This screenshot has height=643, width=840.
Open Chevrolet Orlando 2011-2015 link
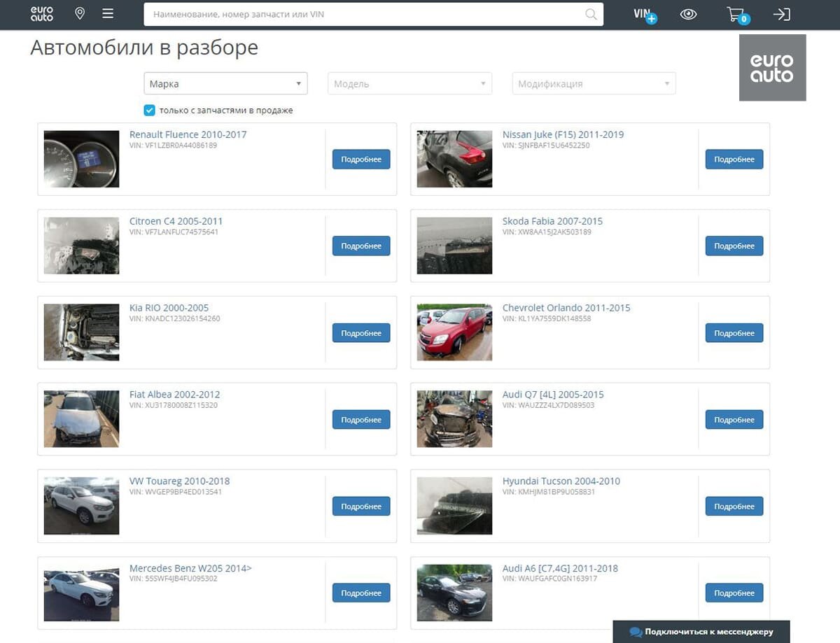566,308
